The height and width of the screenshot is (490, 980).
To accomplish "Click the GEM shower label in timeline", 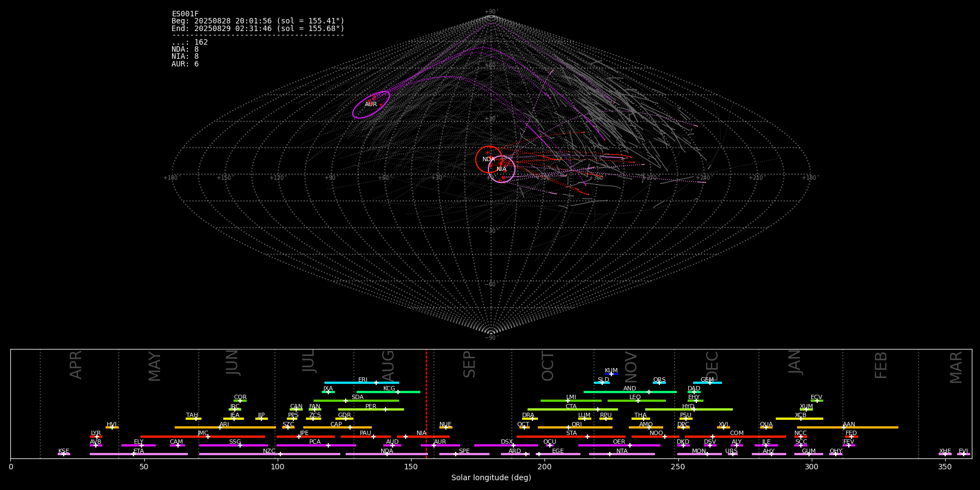I will click(707, 380).
